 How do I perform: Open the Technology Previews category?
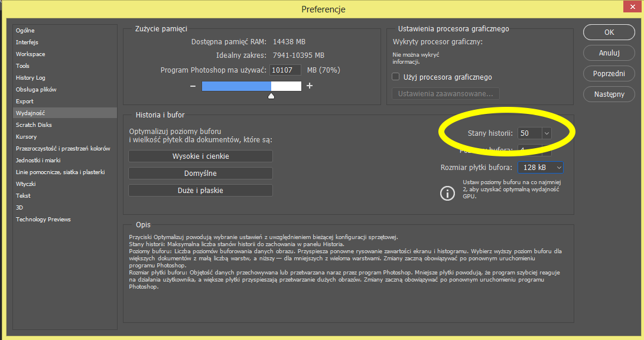[43, 220]
